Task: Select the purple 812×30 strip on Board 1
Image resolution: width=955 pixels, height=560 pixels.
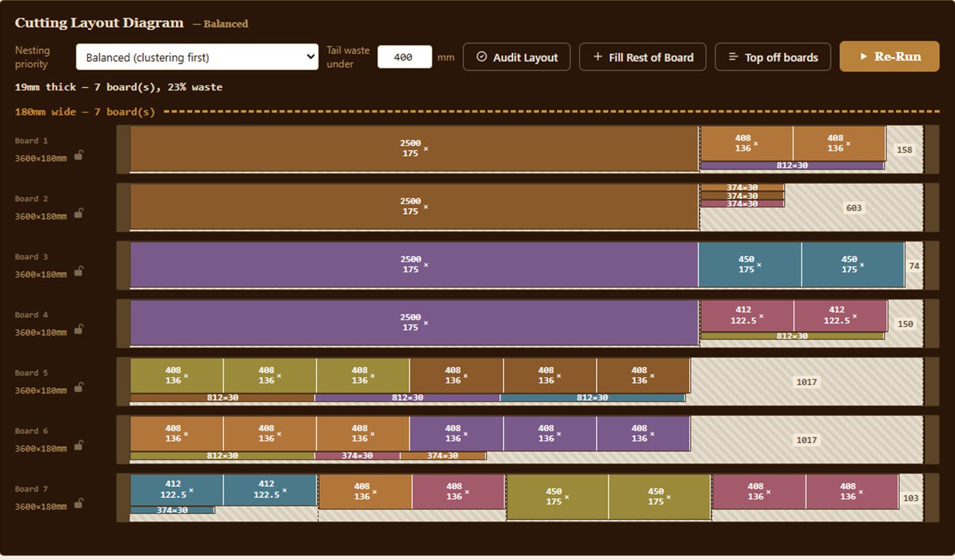Action: tap(792, 166)
